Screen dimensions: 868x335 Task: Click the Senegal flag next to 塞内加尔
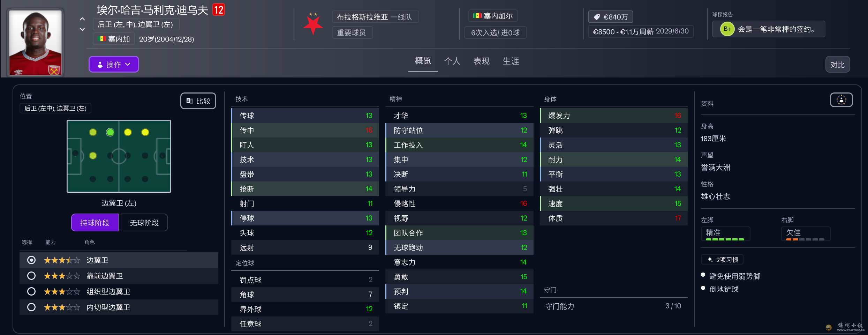[477, 16]
